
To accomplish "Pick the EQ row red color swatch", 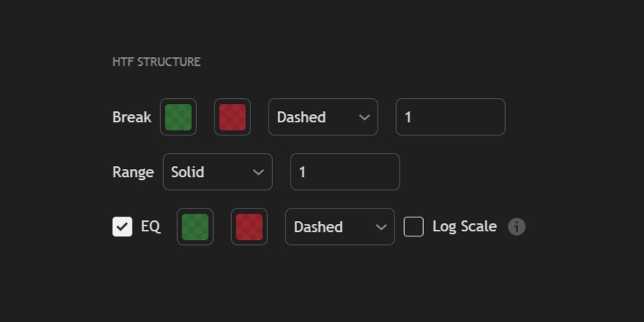I will tap(249, 227).
